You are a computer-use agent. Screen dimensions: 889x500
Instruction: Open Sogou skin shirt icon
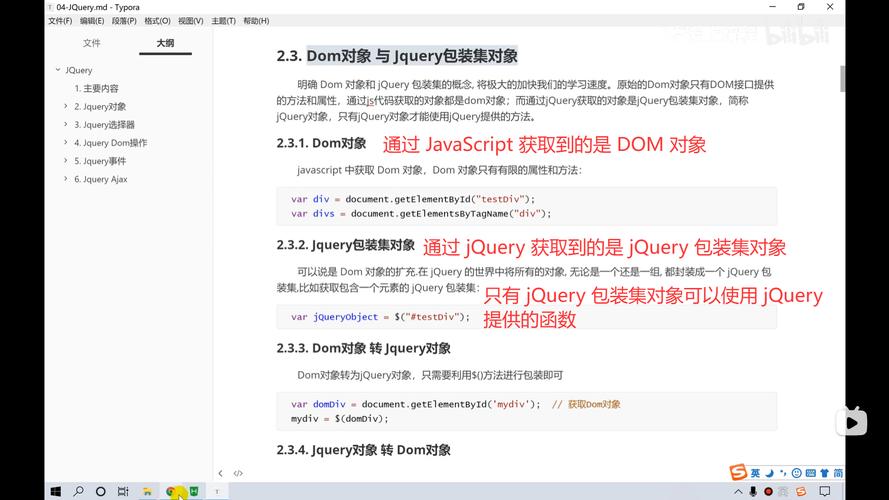point(824,473)
